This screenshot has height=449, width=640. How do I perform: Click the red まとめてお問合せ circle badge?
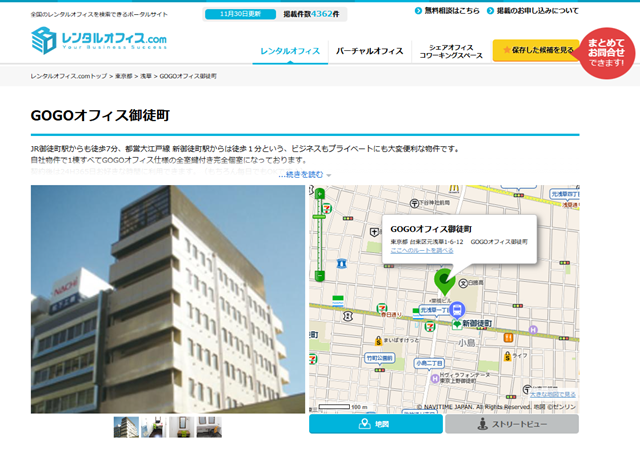(605, 52)
